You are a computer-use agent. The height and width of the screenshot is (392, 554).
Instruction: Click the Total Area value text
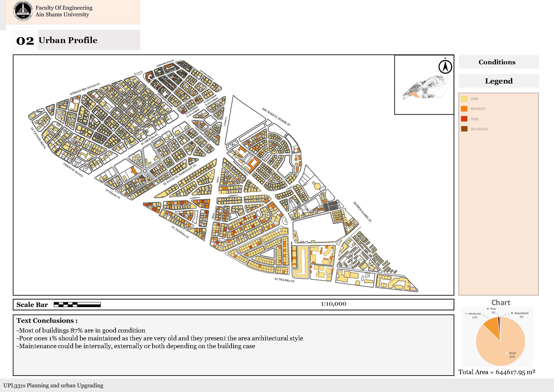click(497, 372)
